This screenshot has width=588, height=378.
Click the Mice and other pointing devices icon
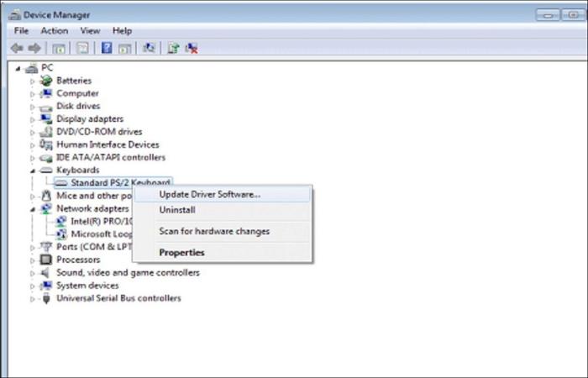point(46,196)
